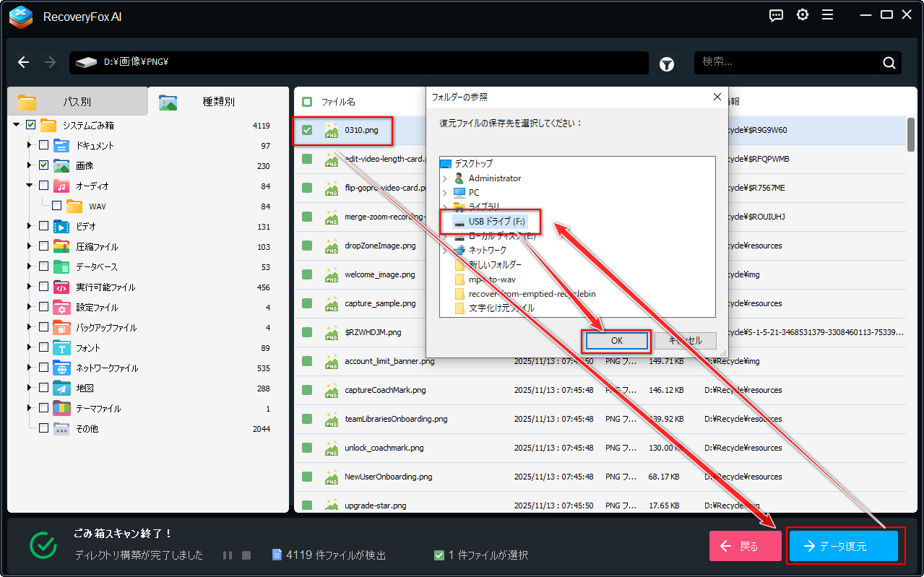924x577 pixels.
Task: Click the search magnifier icon
Action: 889,63
